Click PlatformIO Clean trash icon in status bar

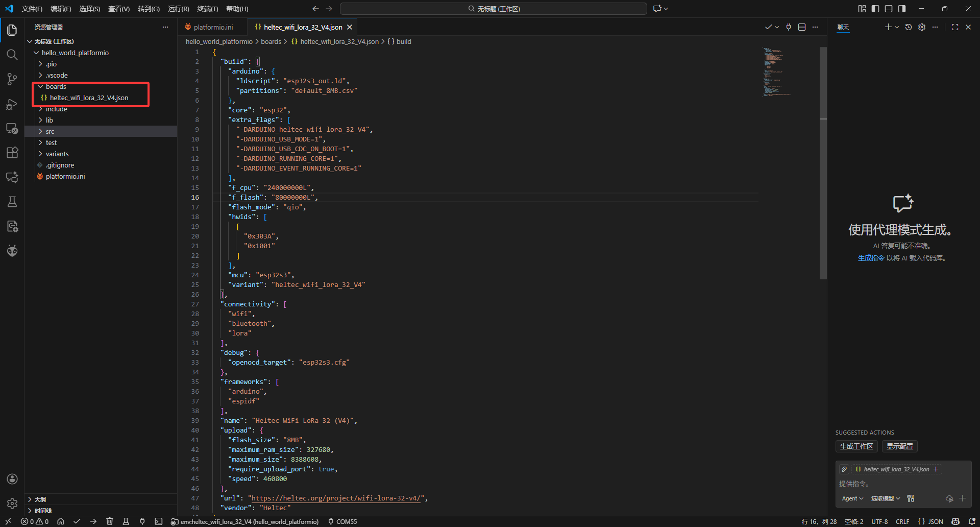[109, 521]
